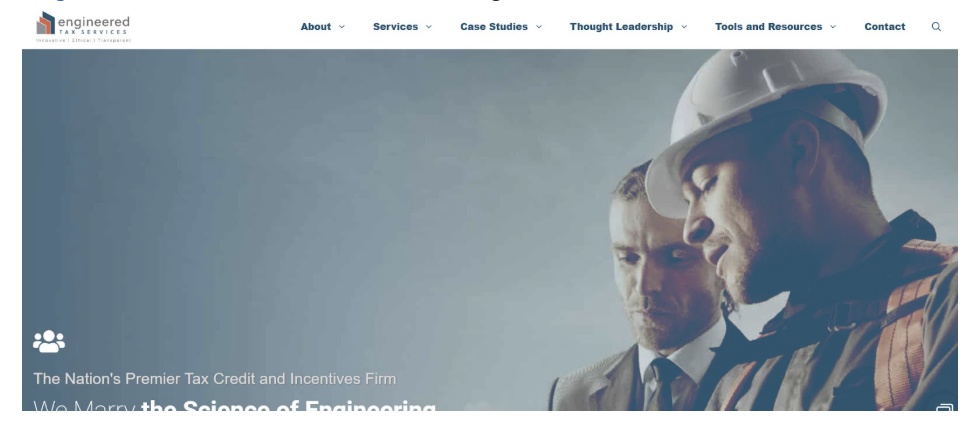Click the stacked squares icon on banner
This screenshot has width=976, height=422.
tap(944, 408)
